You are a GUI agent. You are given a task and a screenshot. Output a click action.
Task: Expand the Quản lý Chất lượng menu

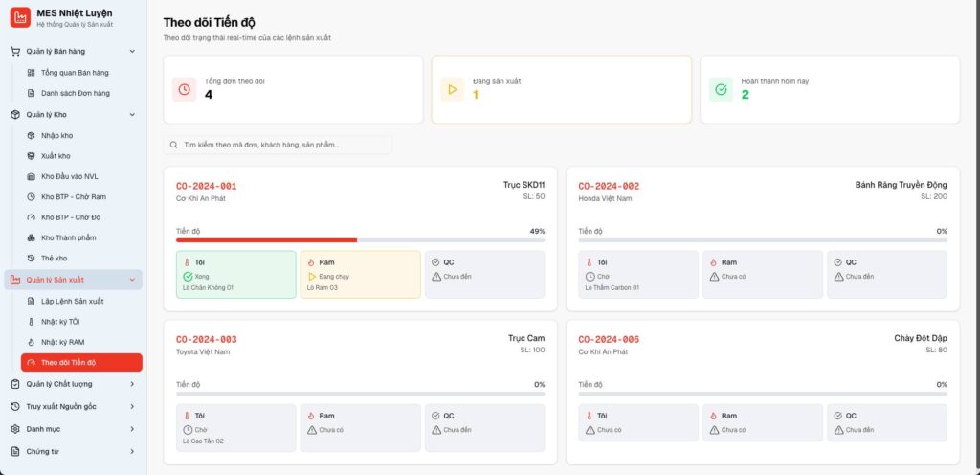point(132,384)
